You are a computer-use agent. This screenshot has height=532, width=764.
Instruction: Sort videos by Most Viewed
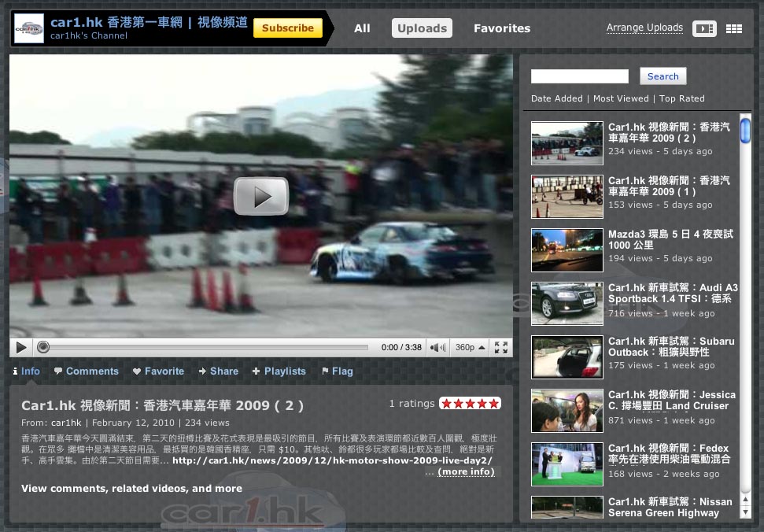(x=621, y=98)
